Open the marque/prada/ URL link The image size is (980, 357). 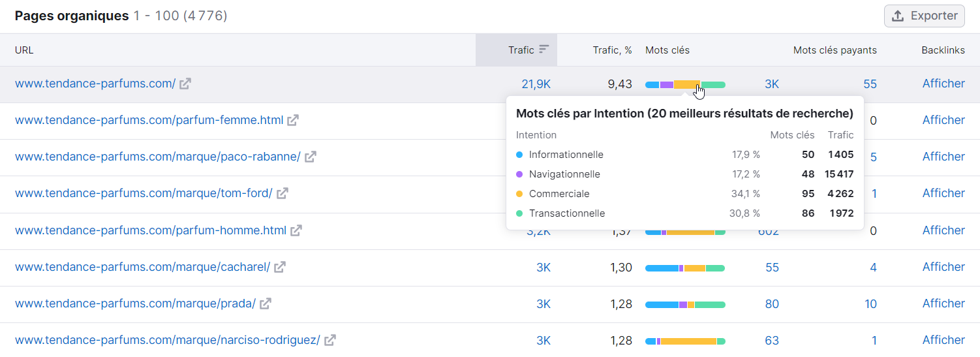point(136,303)
